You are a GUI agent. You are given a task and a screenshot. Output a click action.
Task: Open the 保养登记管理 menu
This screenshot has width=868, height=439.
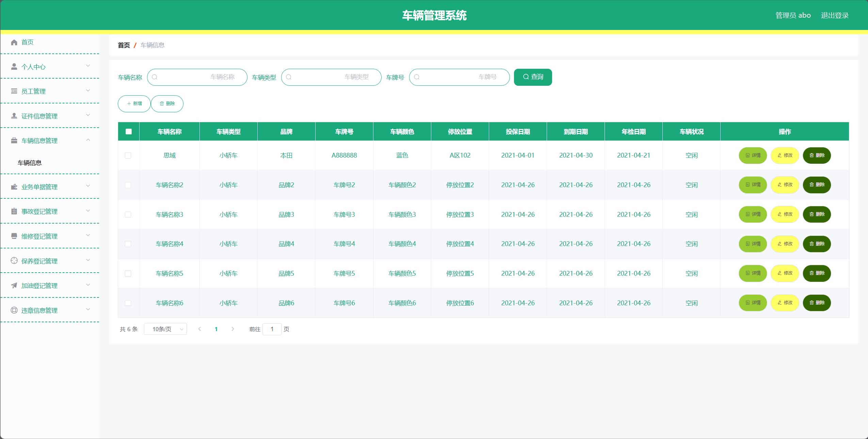[50, 261]
